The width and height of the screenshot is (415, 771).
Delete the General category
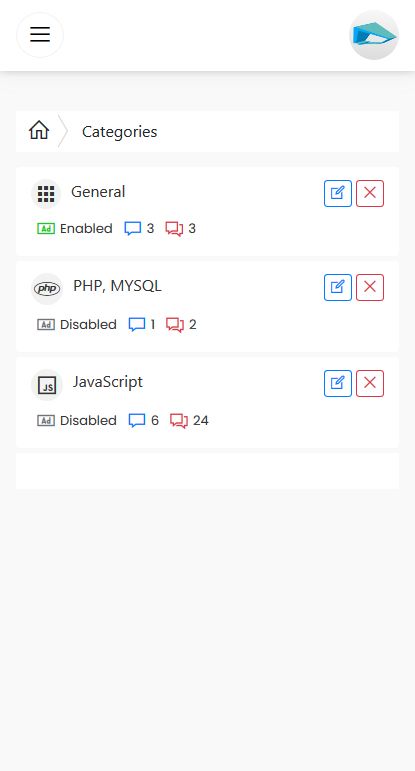pos(370,193)
